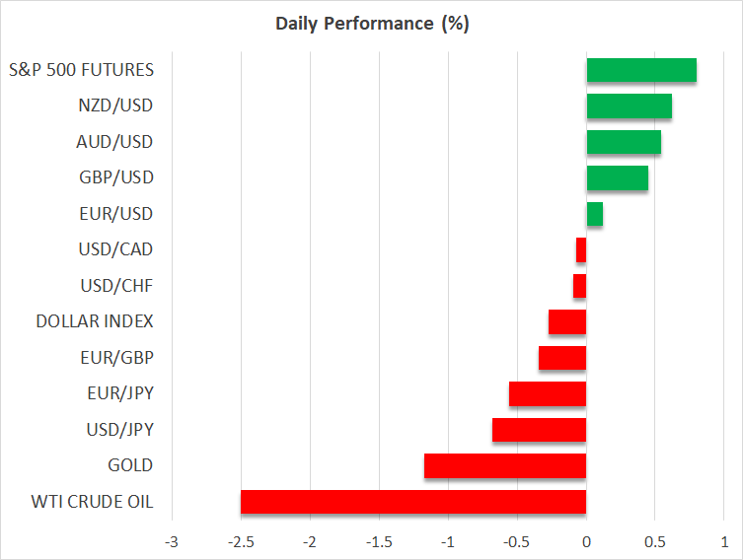This screenshot has height=560, width=743.
Task: Select the 0 tick label on the axis
Action: click(x=586, y=541)
